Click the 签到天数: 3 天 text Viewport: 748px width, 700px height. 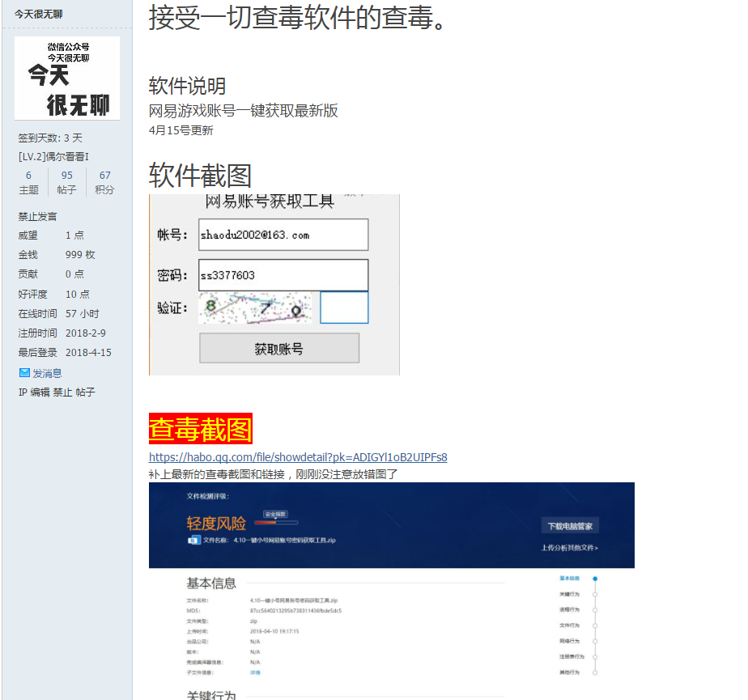pyautogui.click(x=50, y=138)
